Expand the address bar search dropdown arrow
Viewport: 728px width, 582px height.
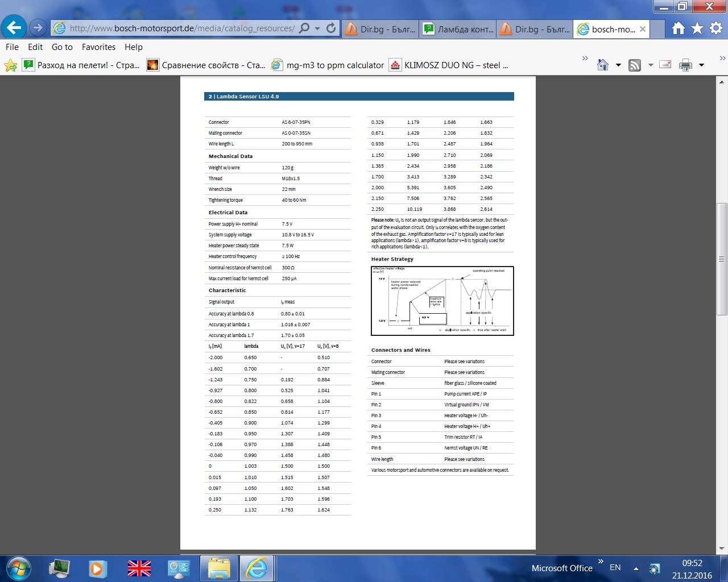click(x=317, y=28)
